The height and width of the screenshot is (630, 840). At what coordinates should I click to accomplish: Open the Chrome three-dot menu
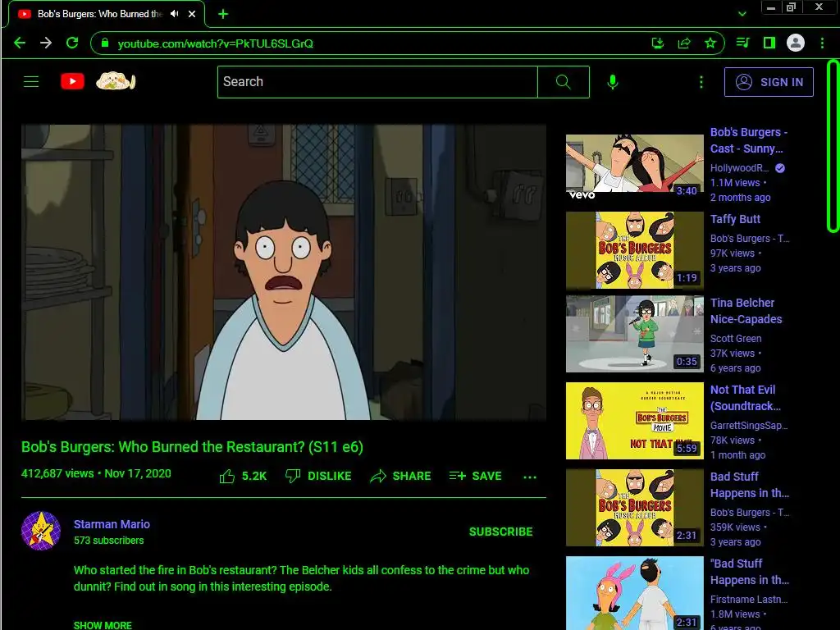point(822,43)
